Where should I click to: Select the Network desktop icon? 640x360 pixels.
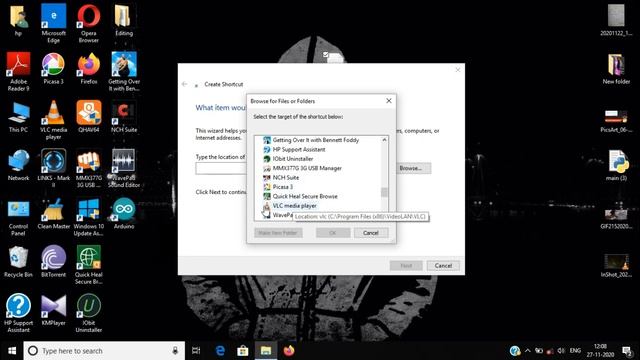18,165
